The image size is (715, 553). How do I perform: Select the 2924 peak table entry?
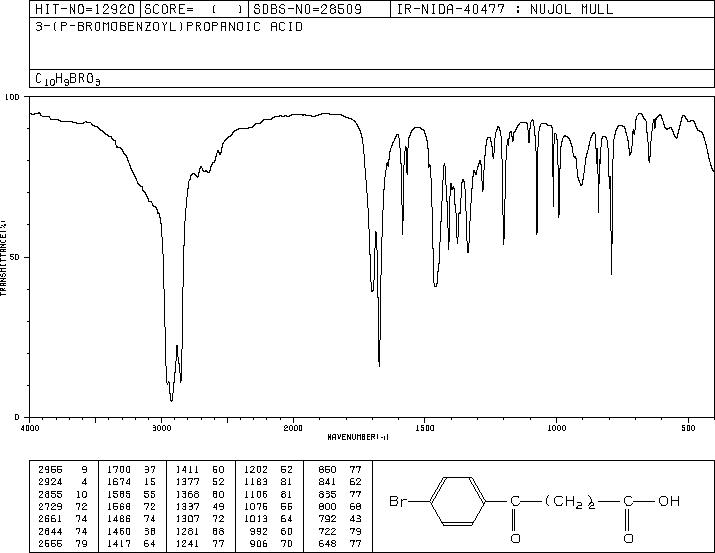[62, 482]
